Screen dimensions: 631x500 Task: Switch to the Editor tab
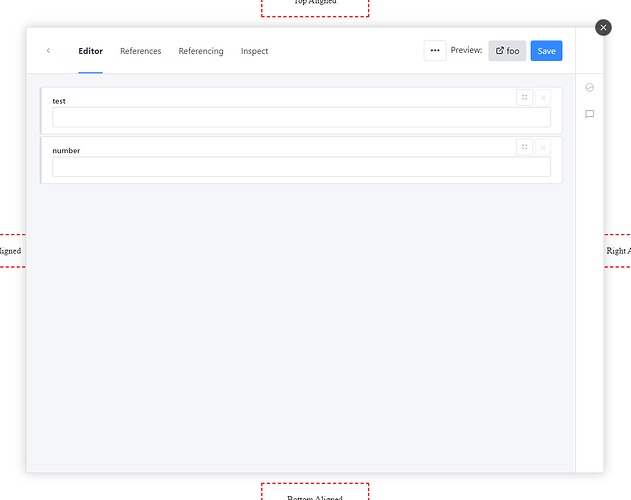(x=91, y=51)
